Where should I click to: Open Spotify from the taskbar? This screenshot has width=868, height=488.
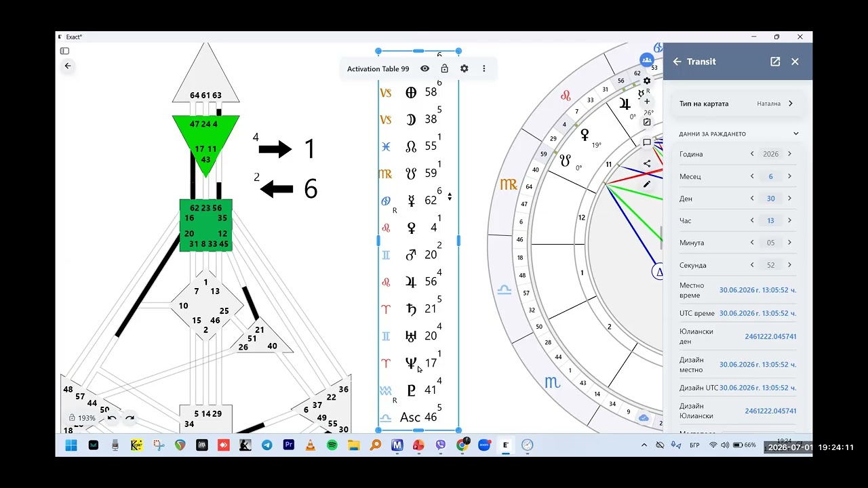332,445
